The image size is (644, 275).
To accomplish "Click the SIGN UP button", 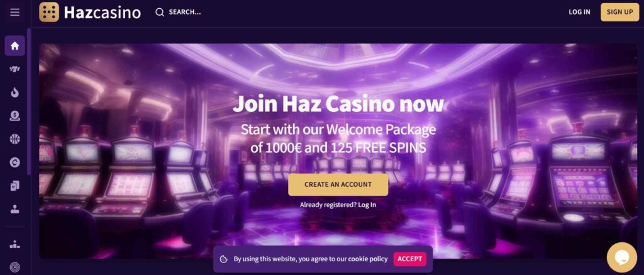I will click(x=619, y=12).
